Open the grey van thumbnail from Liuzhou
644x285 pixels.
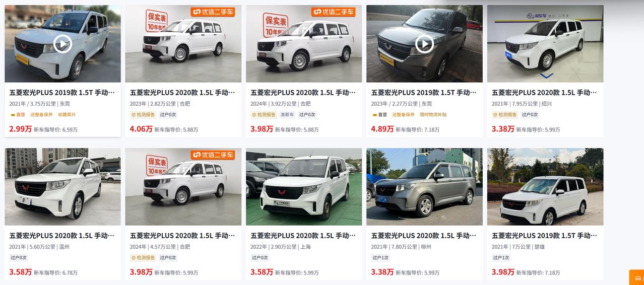tap(424, 187)
